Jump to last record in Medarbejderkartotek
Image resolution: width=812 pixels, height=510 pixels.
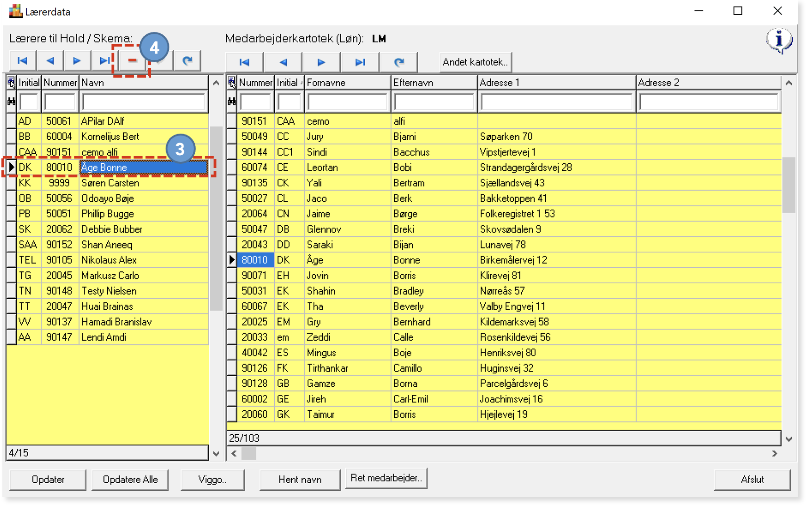click(x=360, y=62)
